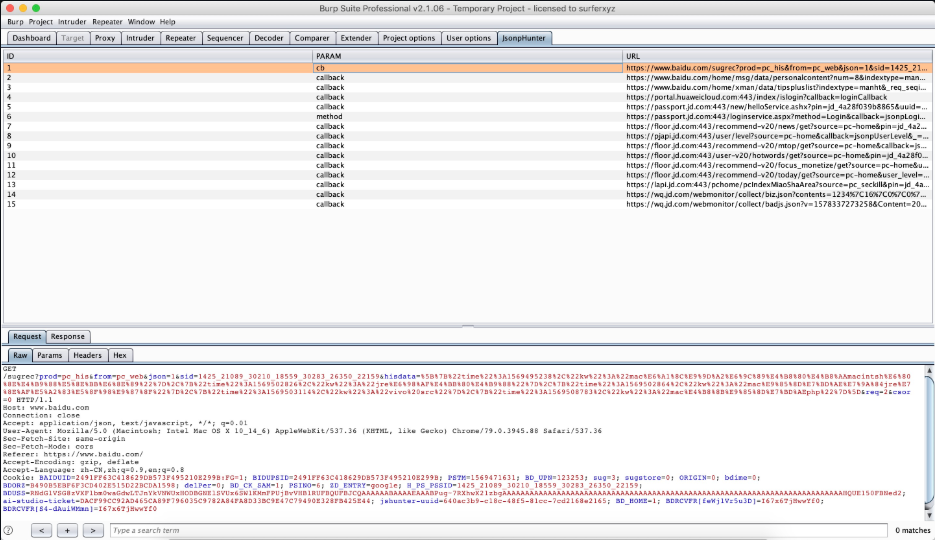This screenshot has height=540, width=935.
Task: Switch to the Sequencer tab
Action: (x=225, y=38)
